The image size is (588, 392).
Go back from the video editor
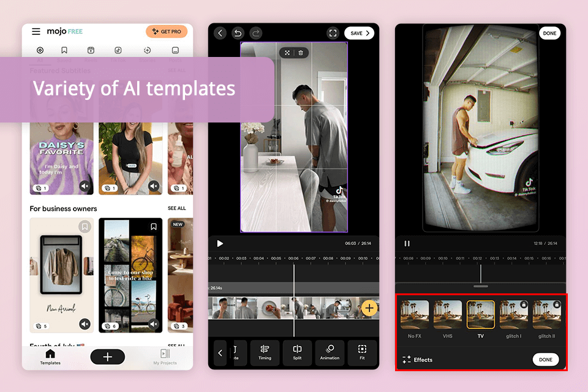click(220, 33)
